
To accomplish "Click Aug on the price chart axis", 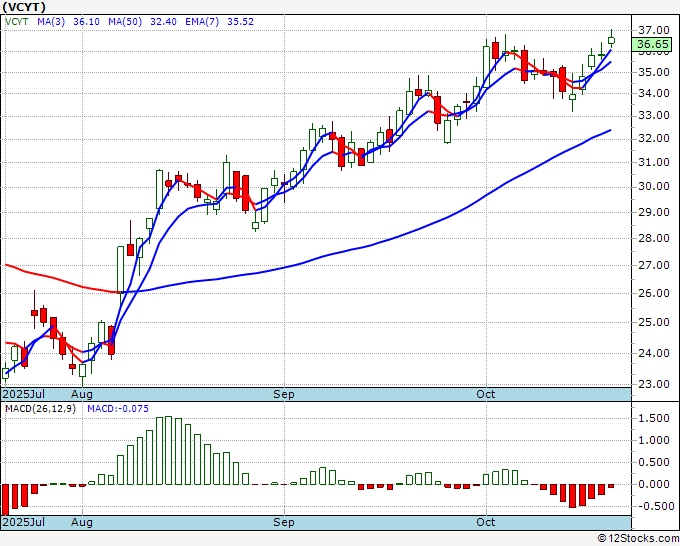I will tap(82, 394).
